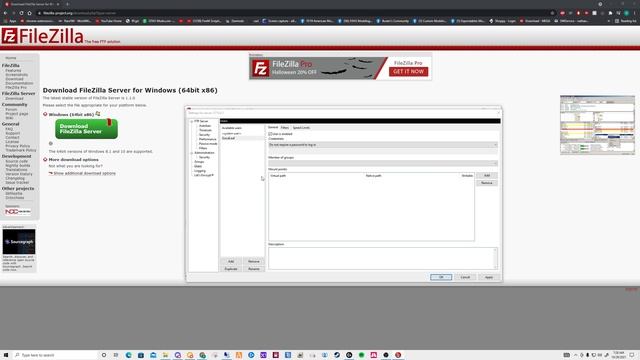Image resolution: width=640 pixels, height=360 pixels.
Task: Open the Reading list in the bookmarks bar
Action: 625,21
